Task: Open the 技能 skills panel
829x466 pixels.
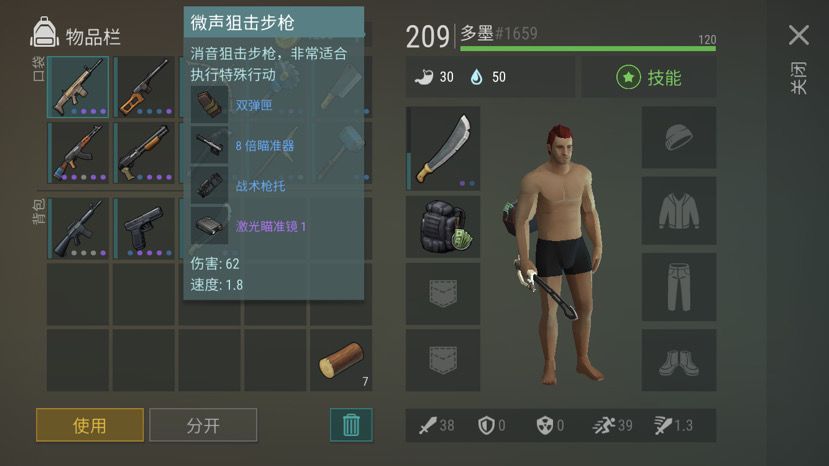Action: tap(649, 78)
